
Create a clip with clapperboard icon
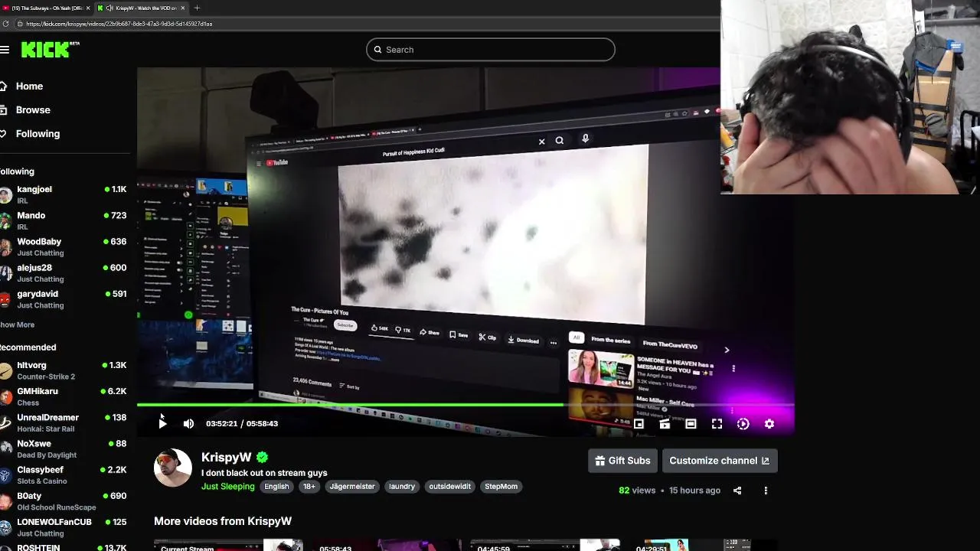pos(665,423)
